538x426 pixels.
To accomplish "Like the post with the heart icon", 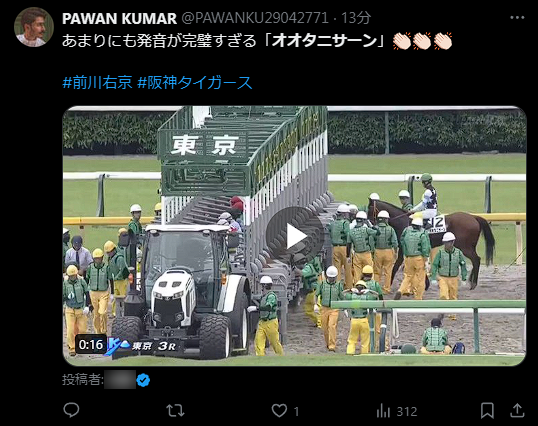I will point(279,411).
